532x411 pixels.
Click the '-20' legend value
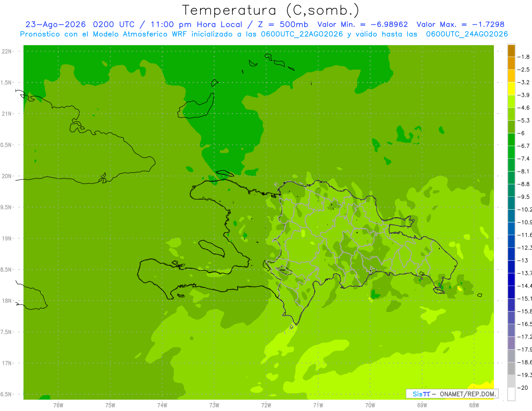click(523, 388)
